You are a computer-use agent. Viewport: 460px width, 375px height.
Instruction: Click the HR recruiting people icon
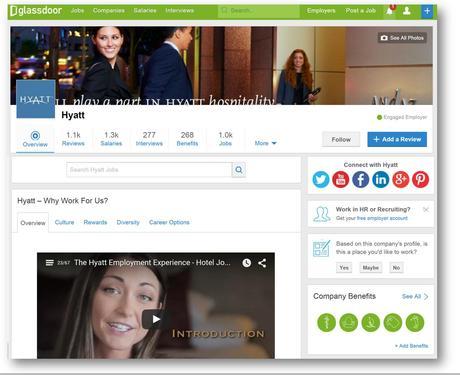322,214
